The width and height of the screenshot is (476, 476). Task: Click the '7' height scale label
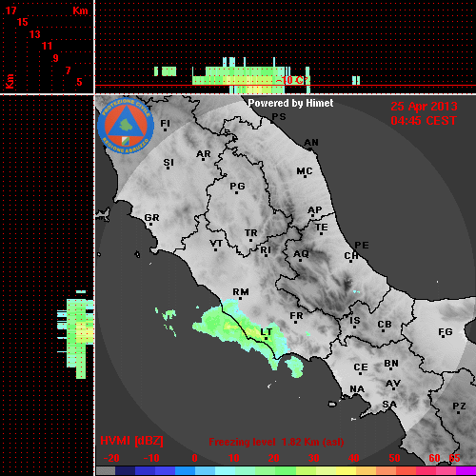click(68, 70)
